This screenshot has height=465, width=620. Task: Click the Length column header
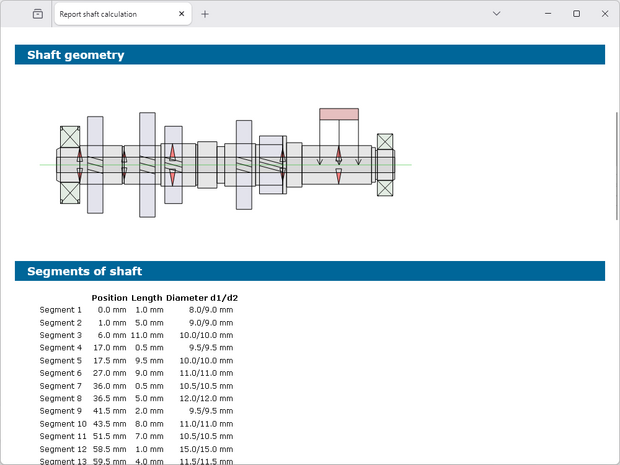(147, 298)
